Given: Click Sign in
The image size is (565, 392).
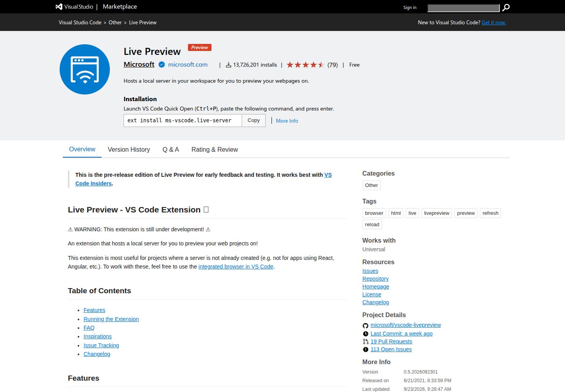Looking at the screenshot, I should point(410,7).
